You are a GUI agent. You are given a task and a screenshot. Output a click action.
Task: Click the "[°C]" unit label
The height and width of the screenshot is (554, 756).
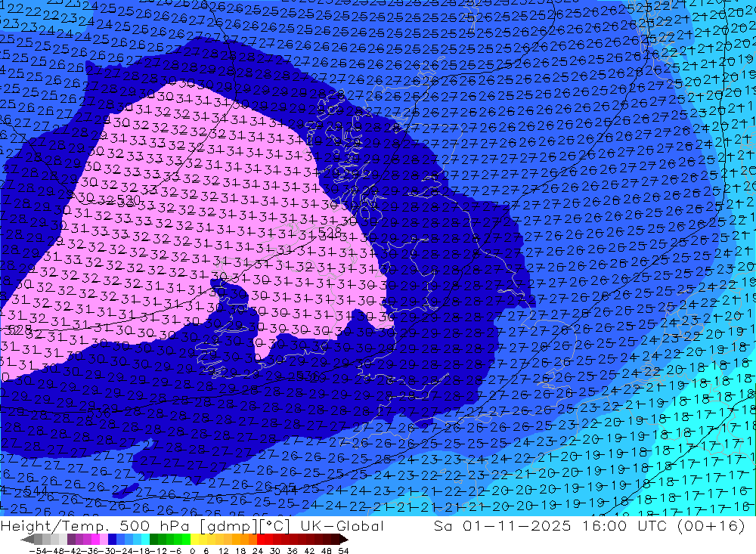(274, 525)
